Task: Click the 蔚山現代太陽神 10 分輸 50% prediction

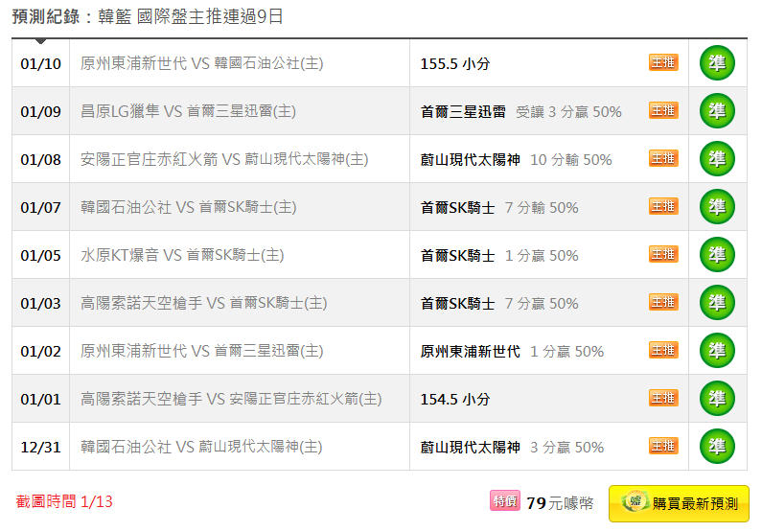Action: (516, 159)
